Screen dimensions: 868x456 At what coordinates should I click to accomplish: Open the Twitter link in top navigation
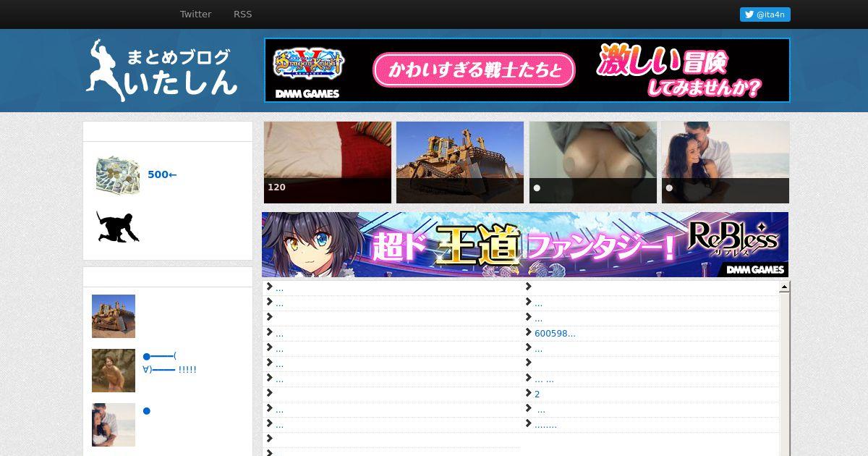pos(195,14)
